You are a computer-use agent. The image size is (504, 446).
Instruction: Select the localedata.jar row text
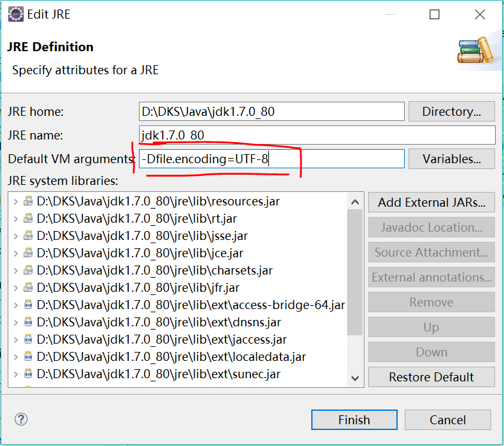pyautogui.click(x=172, y=356)
